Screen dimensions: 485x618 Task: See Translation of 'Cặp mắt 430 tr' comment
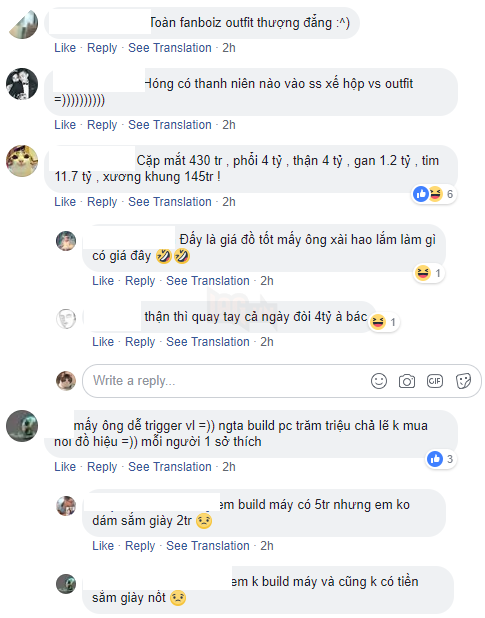[170, 202]
